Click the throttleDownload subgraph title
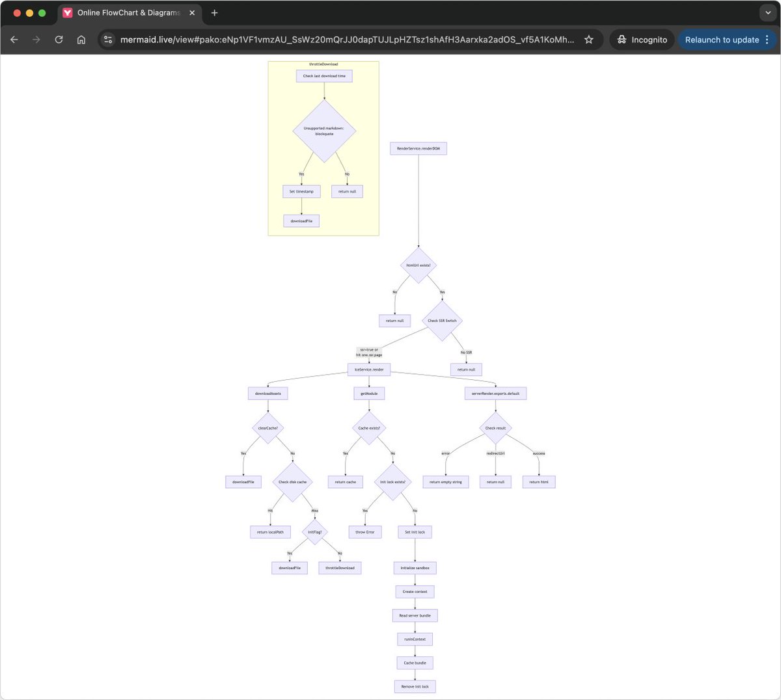 tap(323, 64)
